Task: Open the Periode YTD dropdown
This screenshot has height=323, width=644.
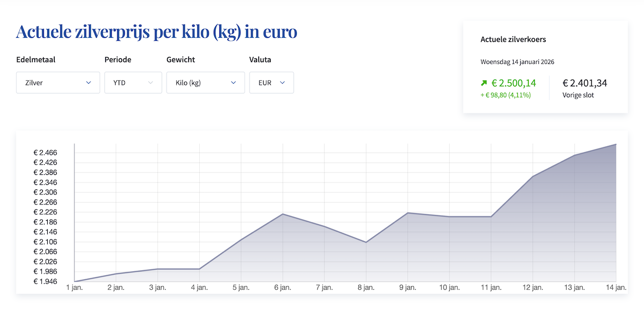Action: coord(133,83)
